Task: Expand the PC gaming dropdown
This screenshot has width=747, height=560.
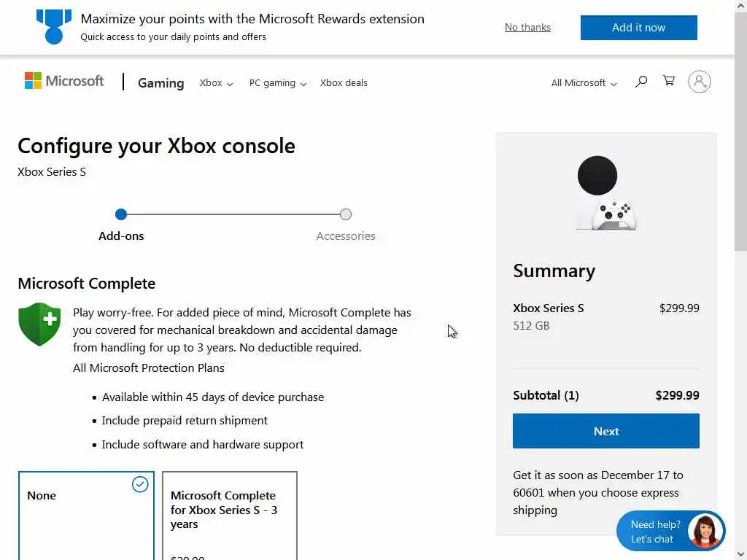Action: 277,83
